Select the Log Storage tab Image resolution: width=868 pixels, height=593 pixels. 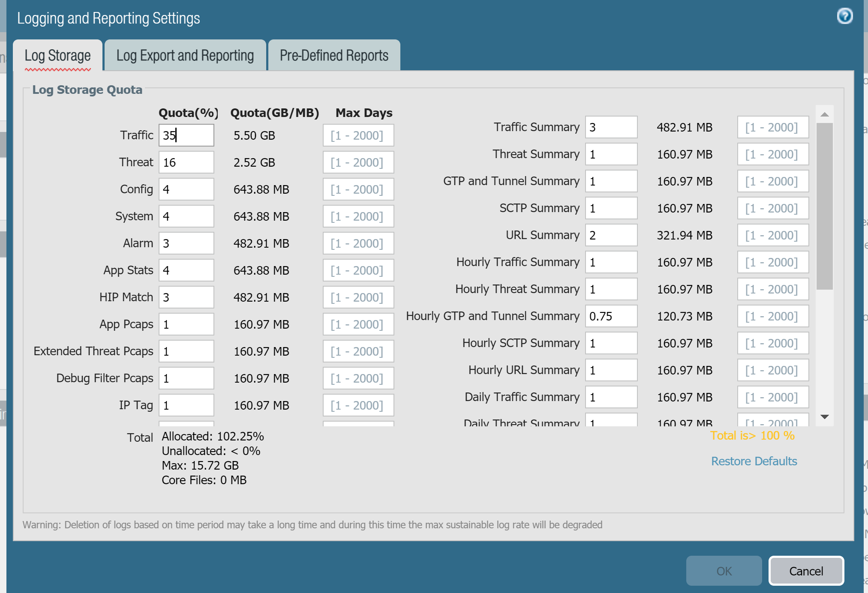57,56
